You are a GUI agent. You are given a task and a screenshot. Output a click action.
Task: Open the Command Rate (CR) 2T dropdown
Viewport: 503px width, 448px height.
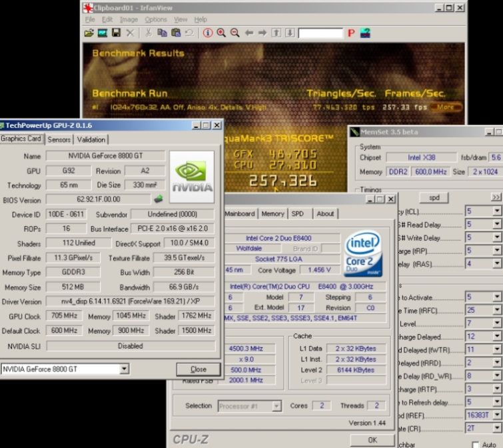(x=497, y=428)
